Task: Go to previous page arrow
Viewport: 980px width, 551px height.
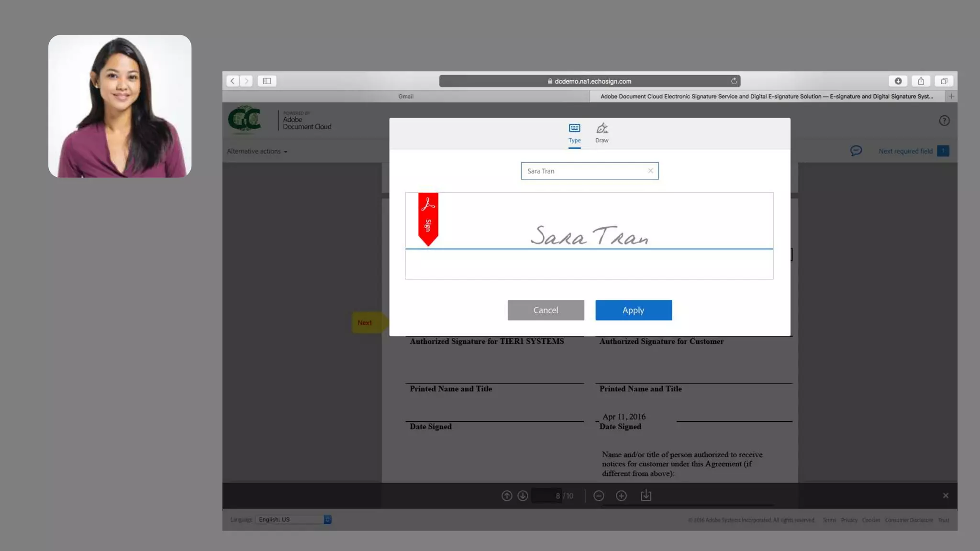Action: [506, 496]
